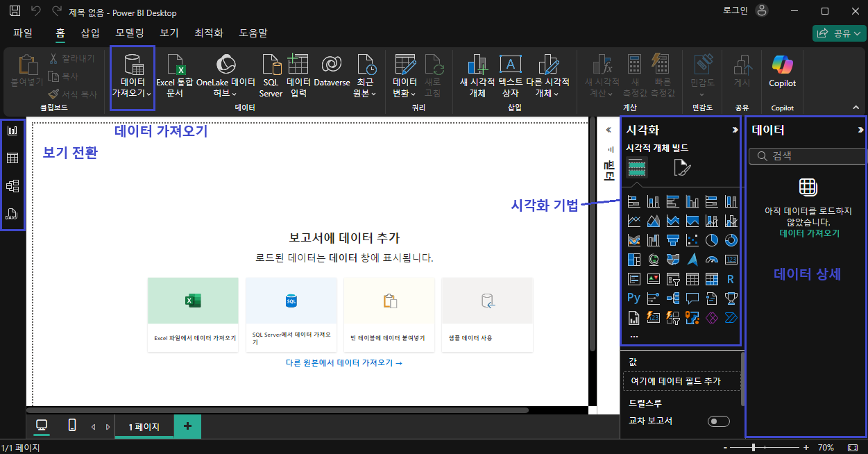Add a new page with plus button
The width and height of the screenshot is (868, 454).
pyautogui.click(x=187, y=426)
